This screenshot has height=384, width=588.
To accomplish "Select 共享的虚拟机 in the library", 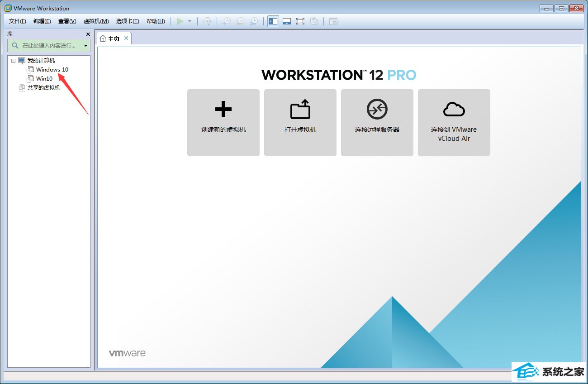I will pyautogui.click(x=44, y=88).
